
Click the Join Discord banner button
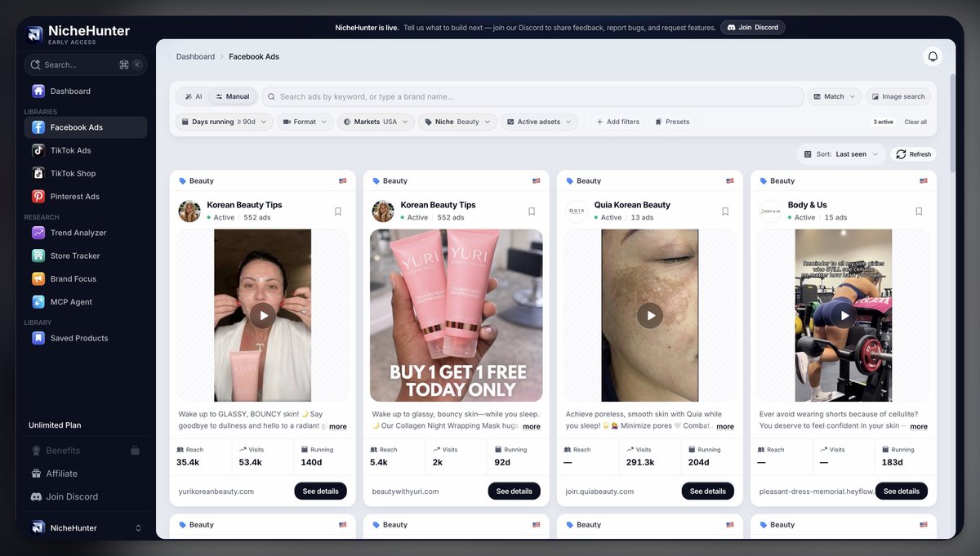click(753, 27)
